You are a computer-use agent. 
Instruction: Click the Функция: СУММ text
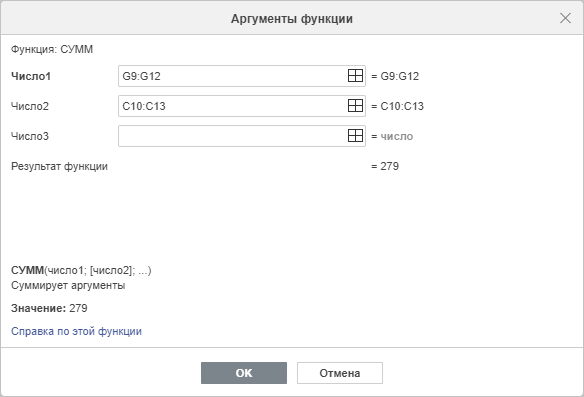[x=52, y=49]
